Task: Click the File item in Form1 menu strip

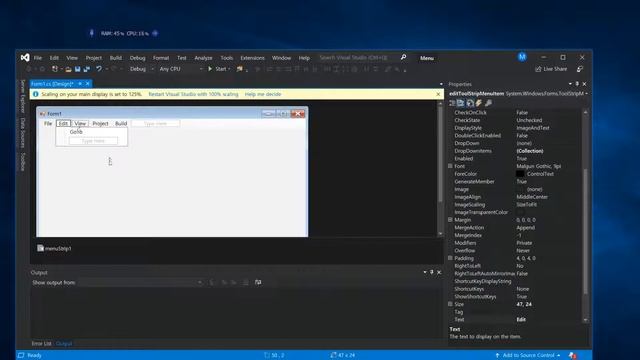Action: (x=48, y=123)
